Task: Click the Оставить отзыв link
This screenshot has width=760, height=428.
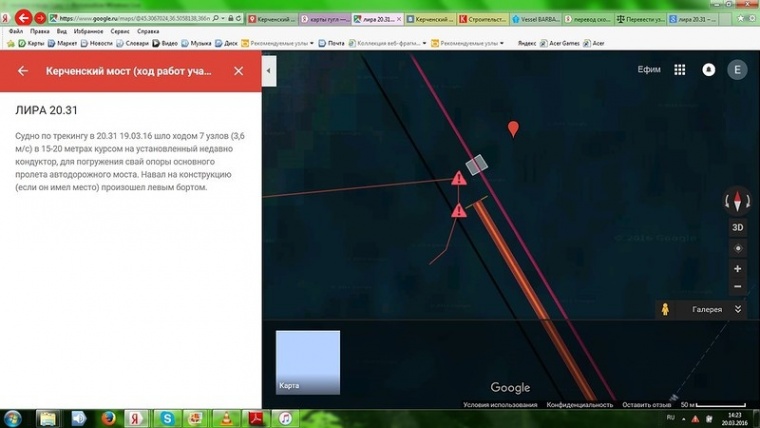Action: [645, 405]
